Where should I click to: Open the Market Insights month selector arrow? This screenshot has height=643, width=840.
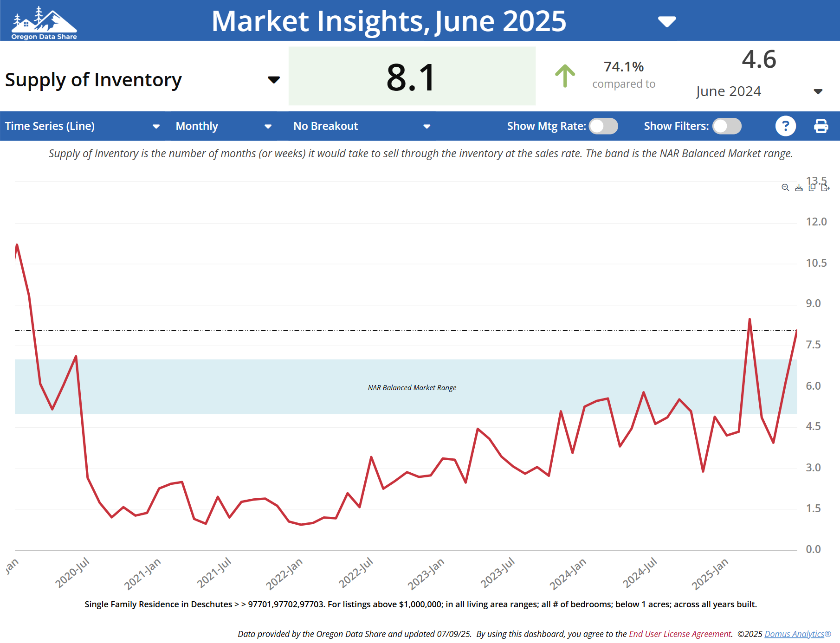click(667, 21)
